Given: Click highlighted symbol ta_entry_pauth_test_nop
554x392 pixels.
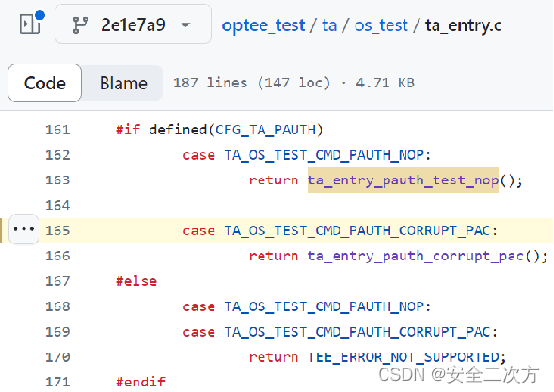Looking at the screenshot, I should 403,180.
